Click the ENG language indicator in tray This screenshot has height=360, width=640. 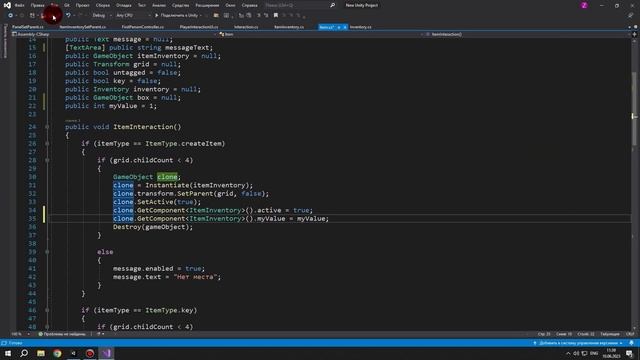pos(594,353)
